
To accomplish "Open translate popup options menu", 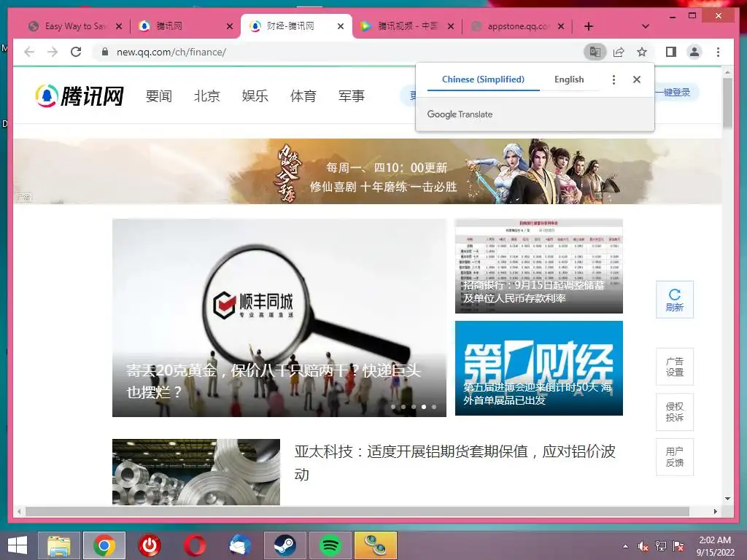I will (614, 79).
